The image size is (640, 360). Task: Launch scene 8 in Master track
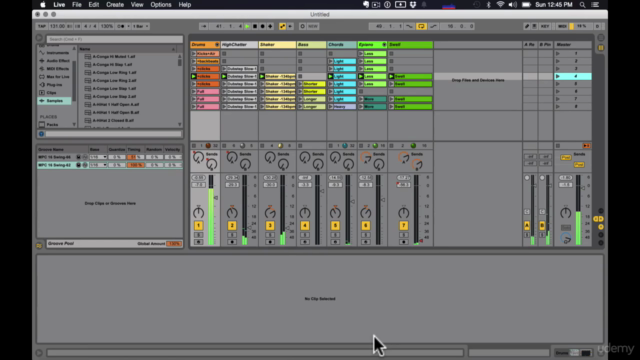point(558,107)
